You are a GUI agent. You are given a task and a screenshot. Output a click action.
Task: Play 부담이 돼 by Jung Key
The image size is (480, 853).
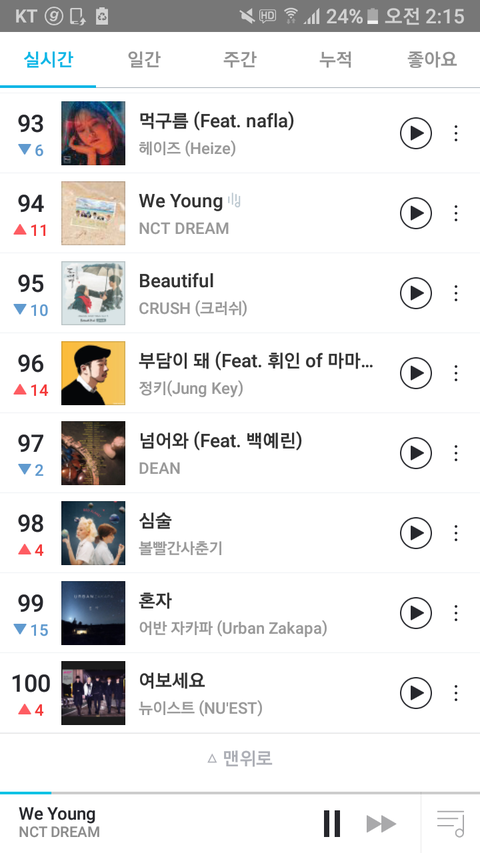[416, 373]
